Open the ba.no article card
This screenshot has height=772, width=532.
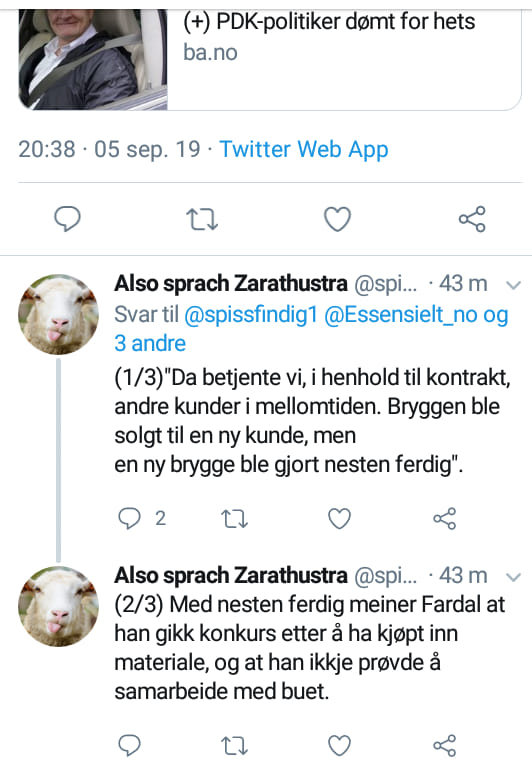point(270,59)
